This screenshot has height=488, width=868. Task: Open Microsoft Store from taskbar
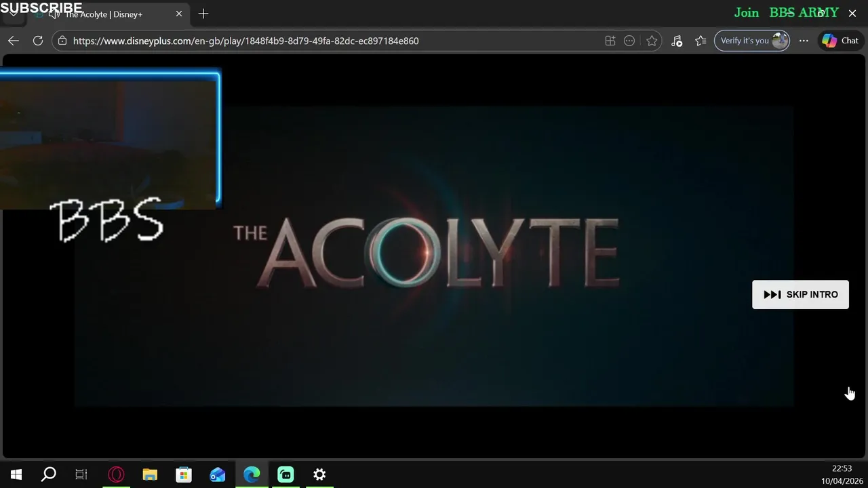[184, 474]
